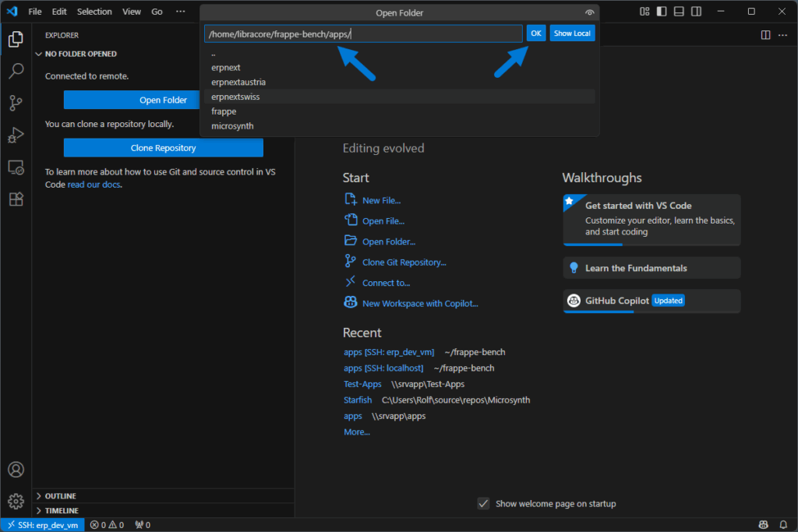Viewport: 798px width, 532px height.
Task: Open the View menu
Action: point(131,11)
